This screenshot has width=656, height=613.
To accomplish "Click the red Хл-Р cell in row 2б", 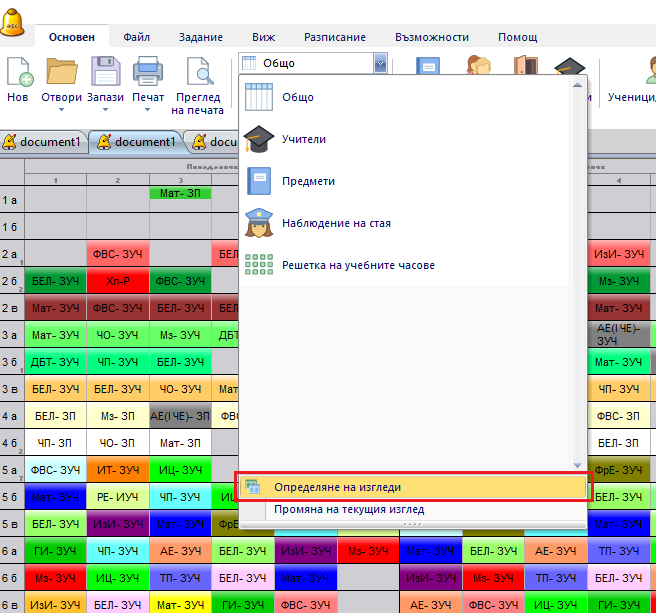I will pos(118,281).
